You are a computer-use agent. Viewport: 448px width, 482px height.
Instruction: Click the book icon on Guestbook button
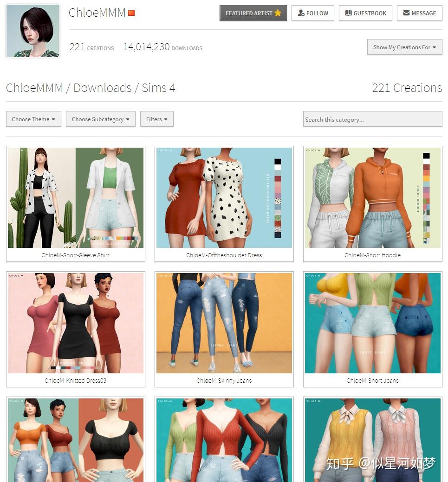pyautogui.click(x=349, y=13)
